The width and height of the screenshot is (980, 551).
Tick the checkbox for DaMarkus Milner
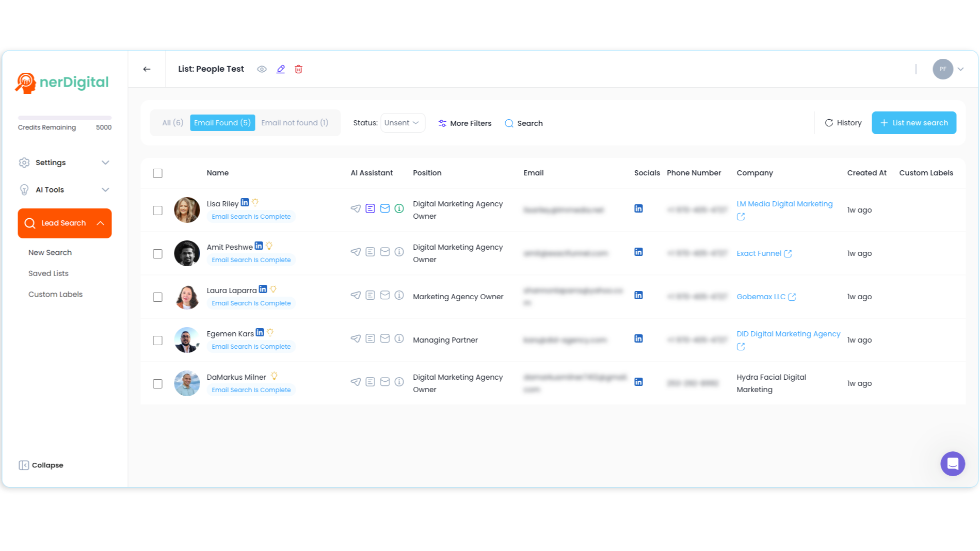click(158, 384)
